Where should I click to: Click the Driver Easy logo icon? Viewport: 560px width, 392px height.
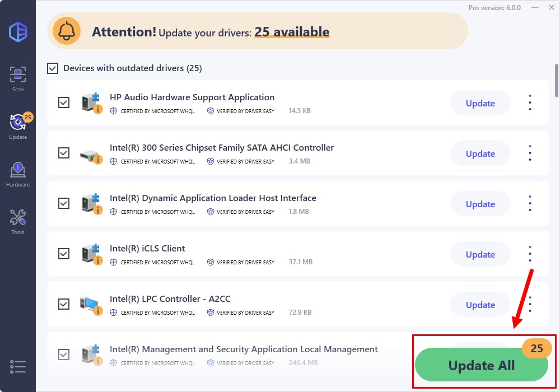tap(18, 32)
